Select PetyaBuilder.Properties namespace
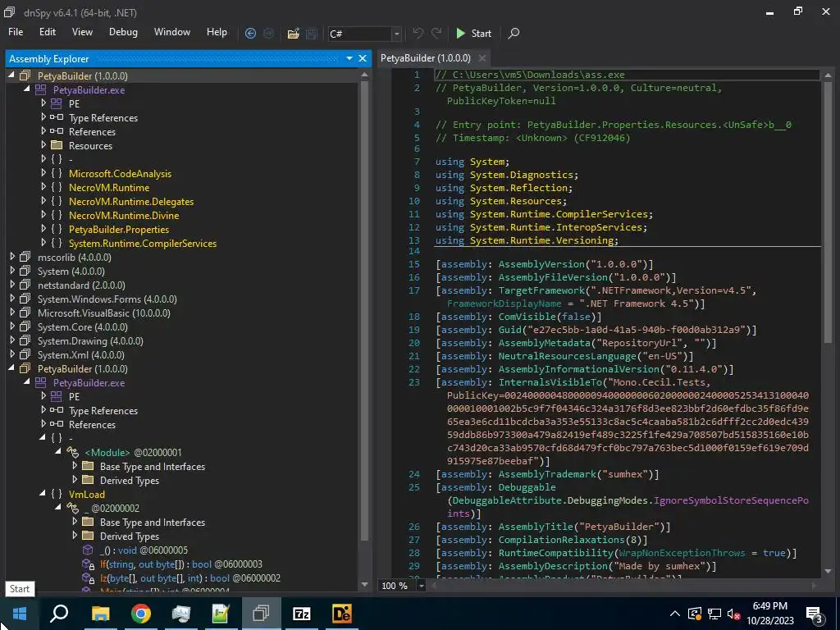The image size is (840, 630). tap(119, 230)
